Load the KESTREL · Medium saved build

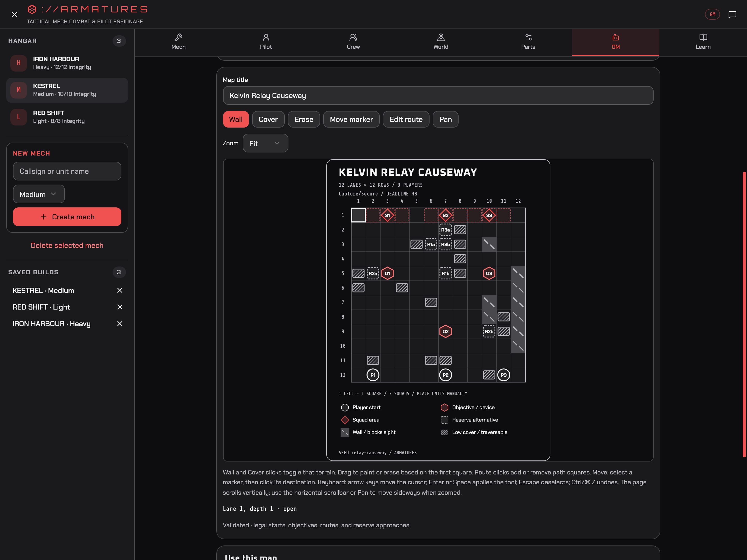tap(43, 290)
